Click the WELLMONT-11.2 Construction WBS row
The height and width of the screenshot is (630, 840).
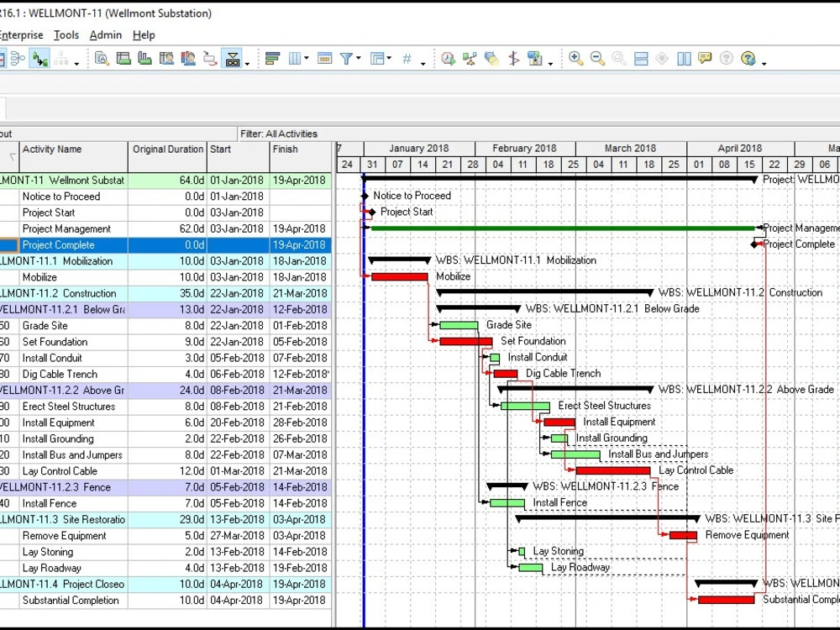pos(165,293)
